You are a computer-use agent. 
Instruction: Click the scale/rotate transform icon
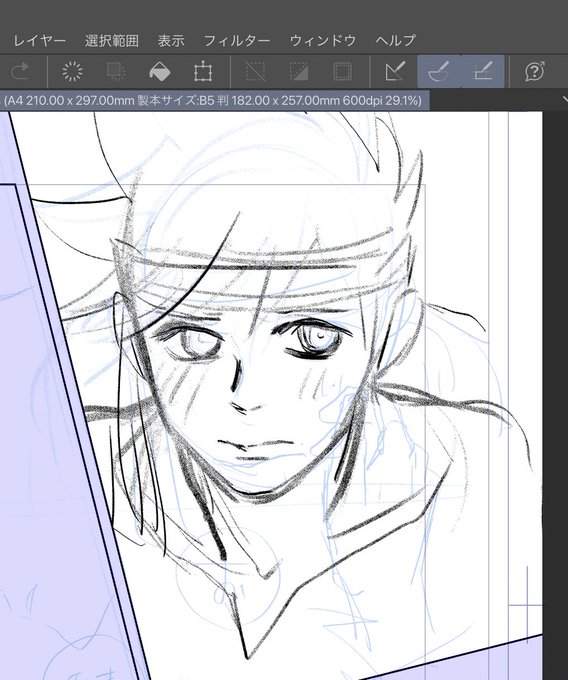203,72
